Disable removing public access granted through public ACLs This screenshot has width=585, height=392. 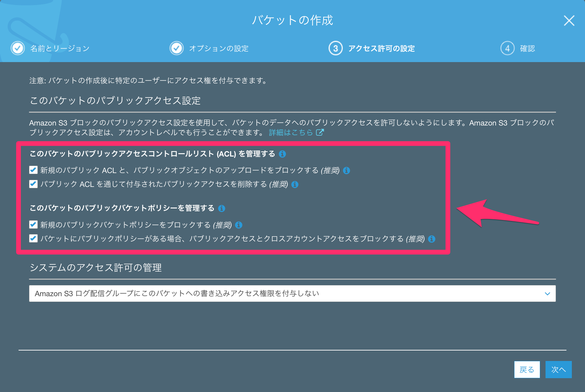tap(33, 184)
